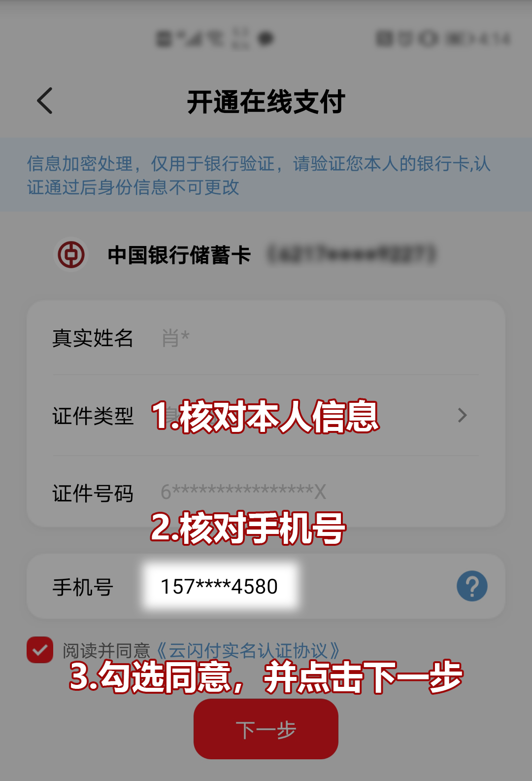
Task: Tap the back arrow icon
Action: pos(45,101)
